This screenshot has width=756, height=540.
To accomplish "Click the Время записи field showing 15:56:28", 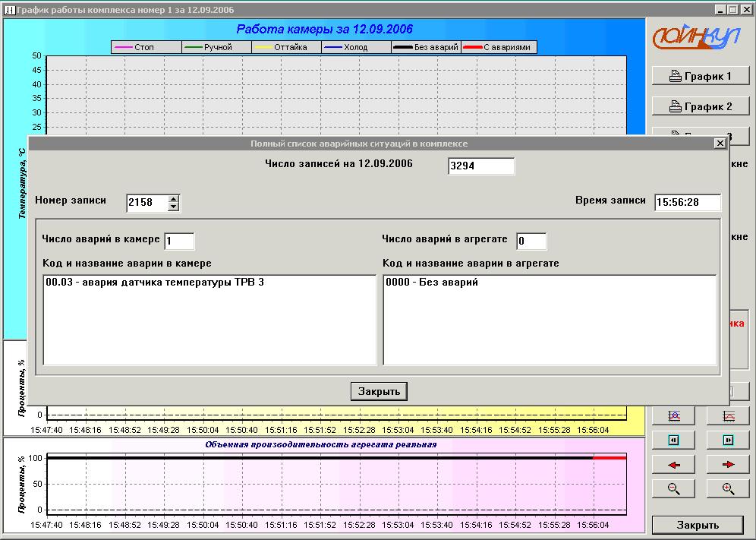I will click(688, 203).
